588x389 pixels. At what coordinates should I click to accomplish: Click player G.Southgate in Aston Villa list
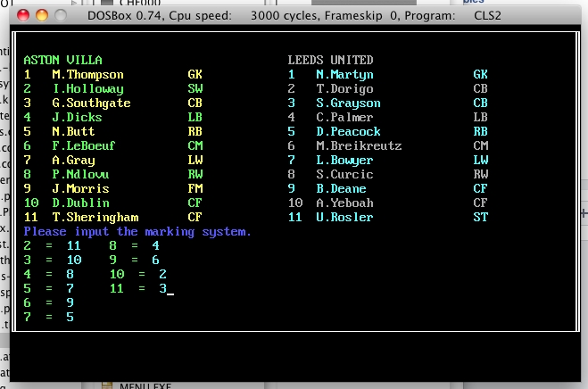(x=91, y=103)
